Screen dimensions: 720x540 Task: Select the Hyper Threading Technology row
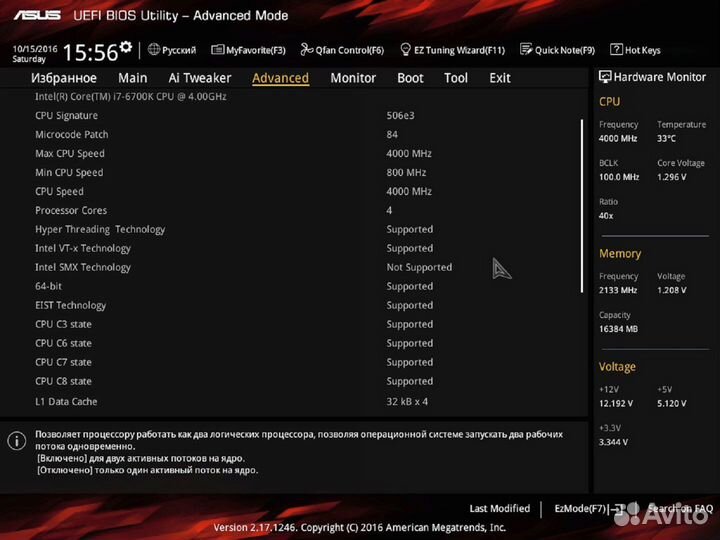(294, 229)
